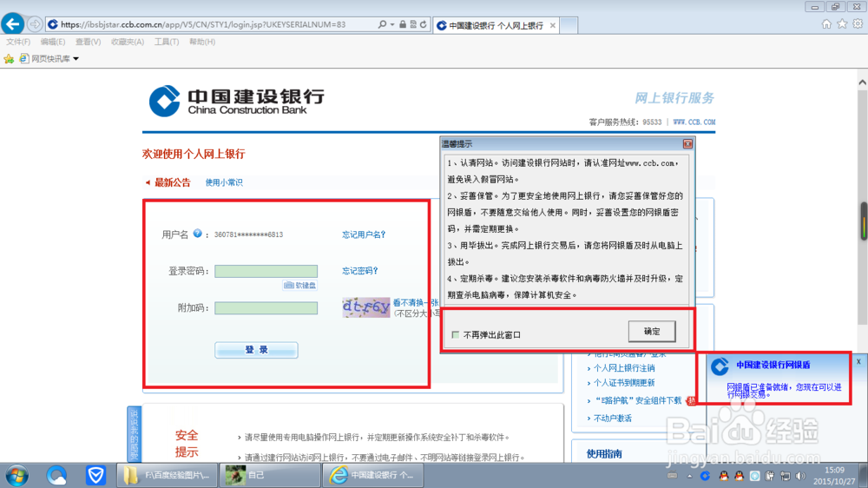The image size is (868, 488).
Task: Open the 忘记用户名? link
Action: (364, 234)
